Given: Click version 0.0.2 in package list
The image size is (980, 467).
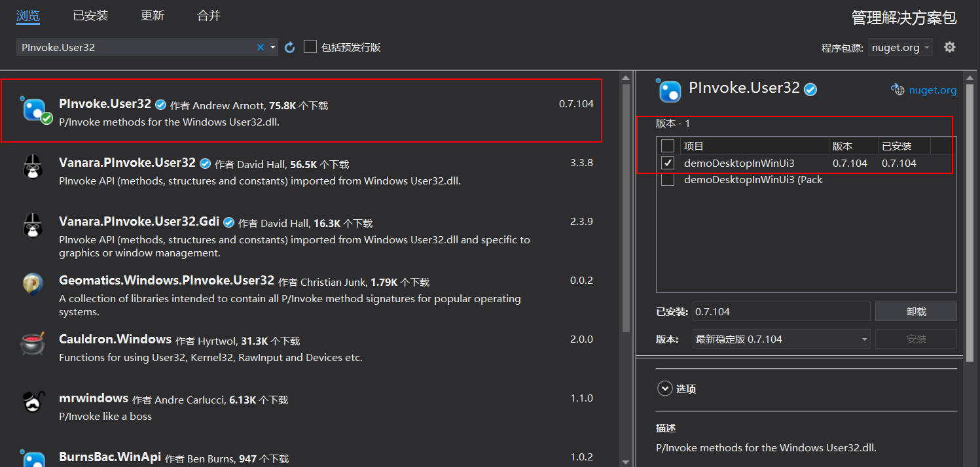Looking at the screenshot, I should (581, 281).
